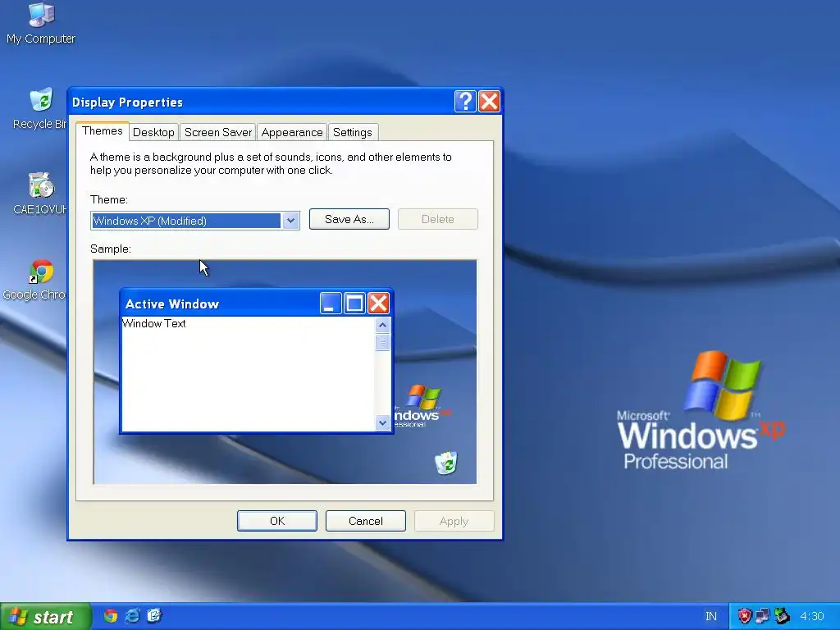Image resolution: width=840 pixels, height=630 pixels.
Task: Open the Start menu
Action: tap(45, 617)
